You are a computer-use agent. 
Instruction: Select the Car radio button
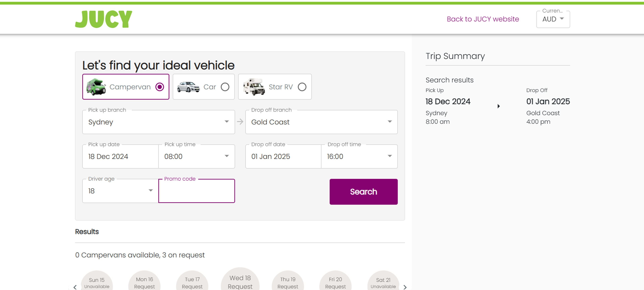click(225, 87)
